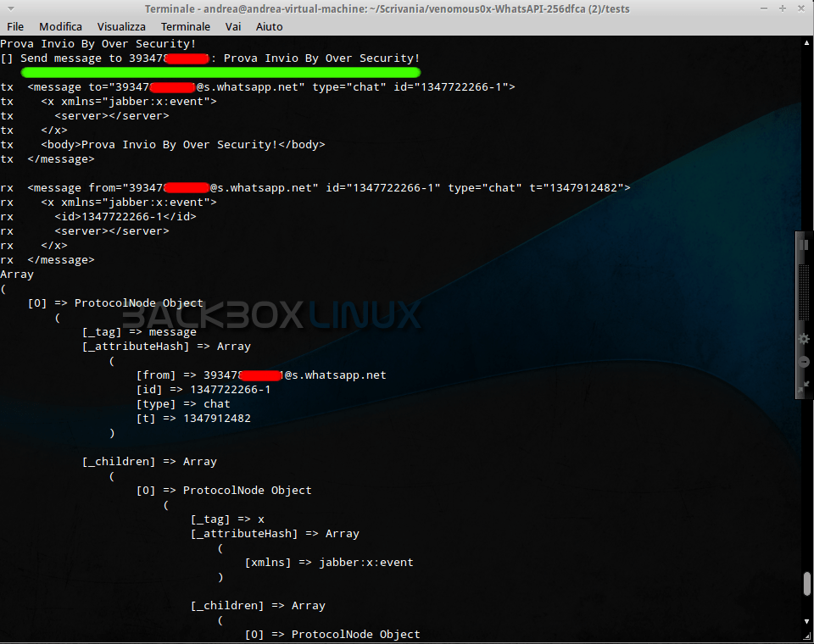Click the rx '<server></server>' line

(x=85, y=231)
